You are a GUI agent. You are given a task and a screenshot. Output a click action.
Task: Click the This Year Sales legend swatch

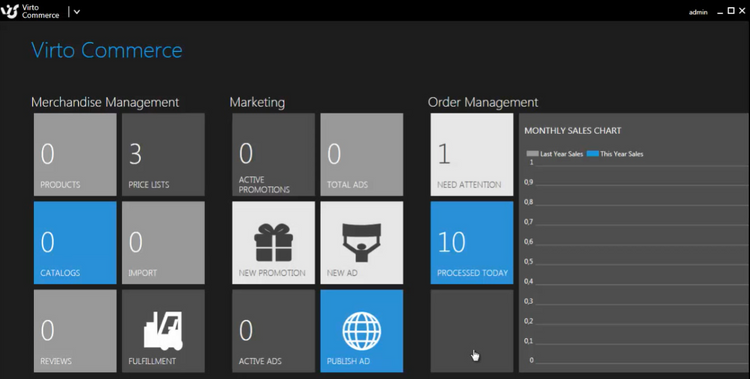(593, 154)
